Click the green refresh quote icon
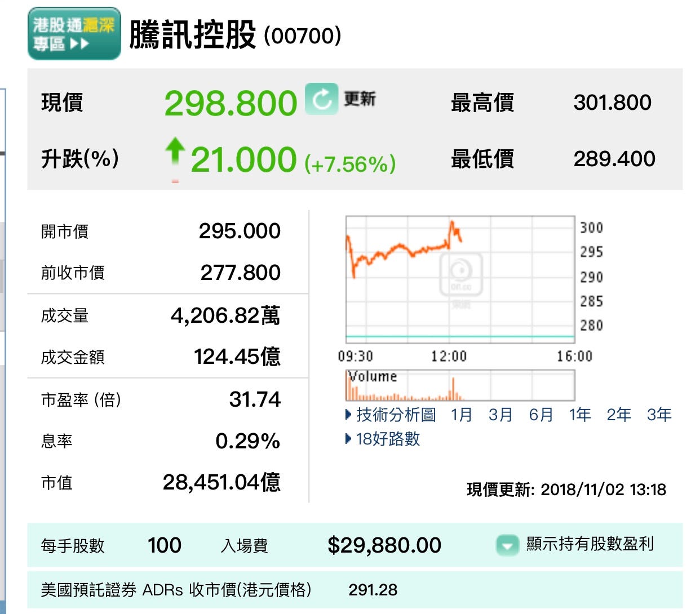Screen dimensions: 700x614 pos(321,99)
